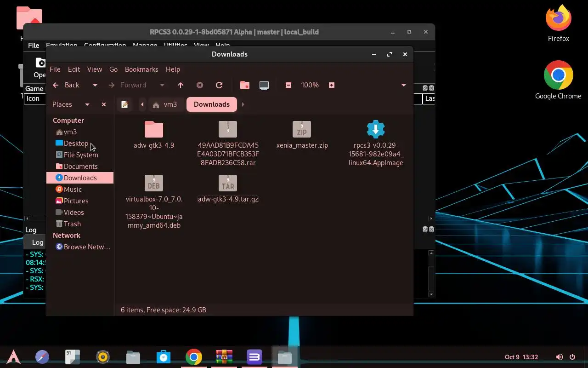Open the Go menu
This screenshot has width=588, height=368.
(113, 69)
